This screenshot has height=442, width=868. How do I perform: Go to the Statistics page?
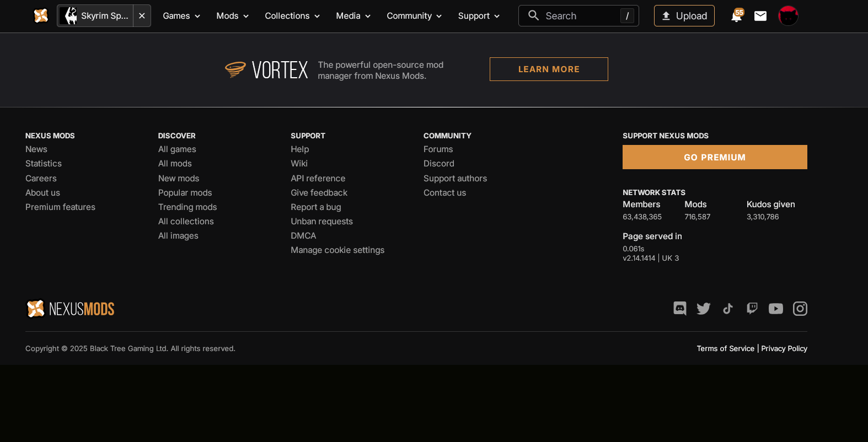coord(44,164)
